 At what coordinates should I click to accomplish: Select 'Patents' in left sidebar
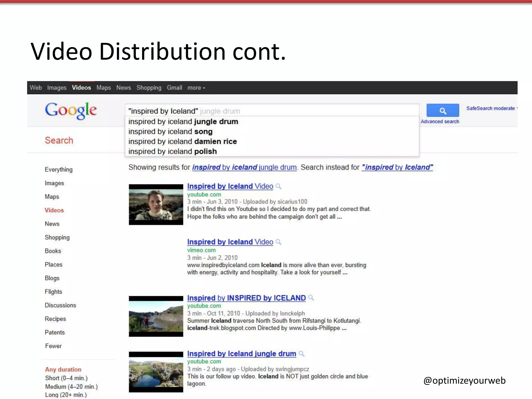tap(55, 332)
